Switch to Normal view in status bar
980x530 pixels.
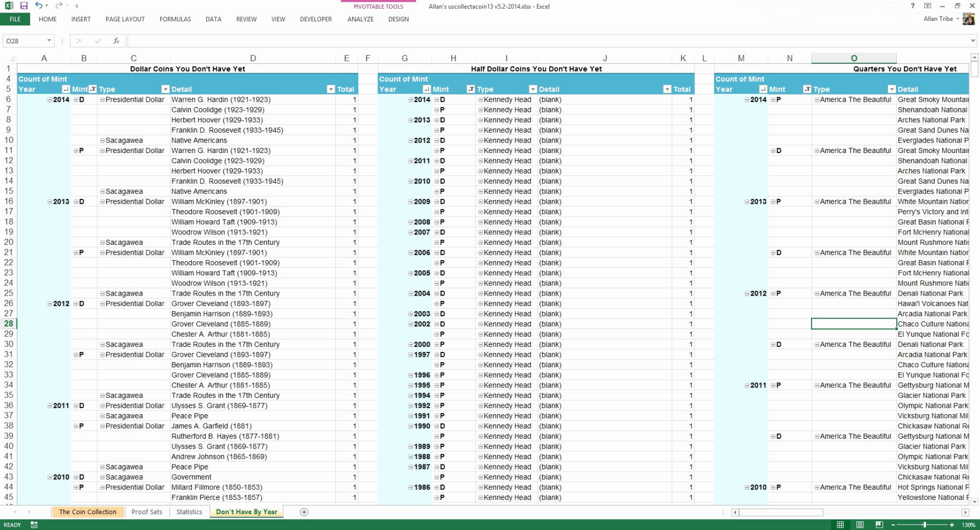tap(840, 525)
